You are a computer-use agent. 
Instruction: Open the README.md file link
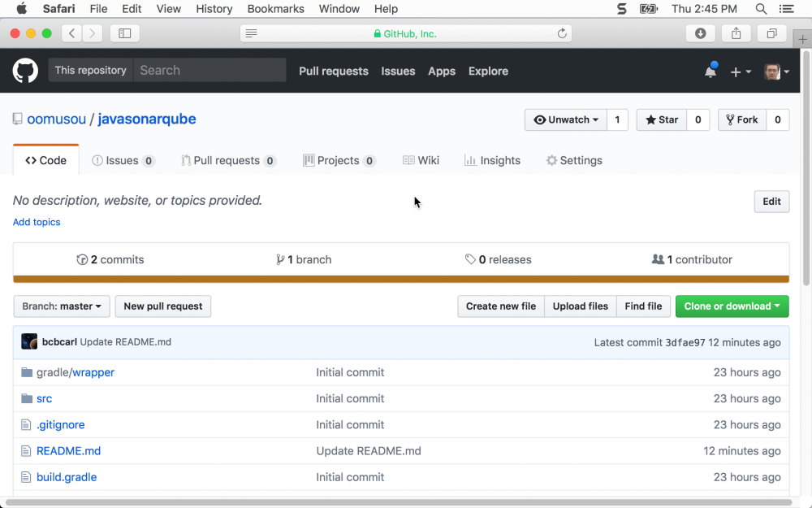pyautogui.click(x=68, y=451)
